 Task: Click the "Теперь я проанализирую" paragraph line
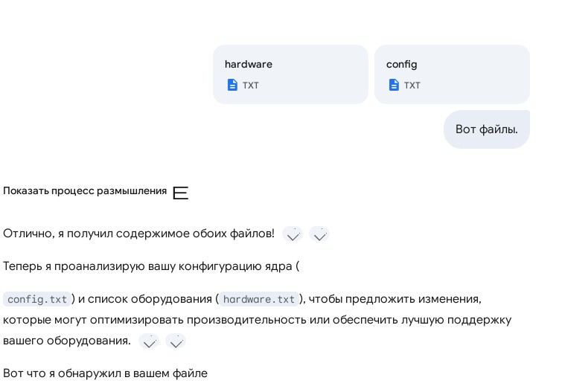(x=151, y=266)
